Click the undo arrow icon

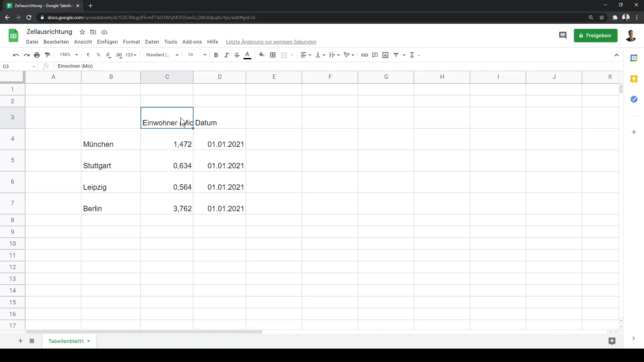[x=16, y=55]
